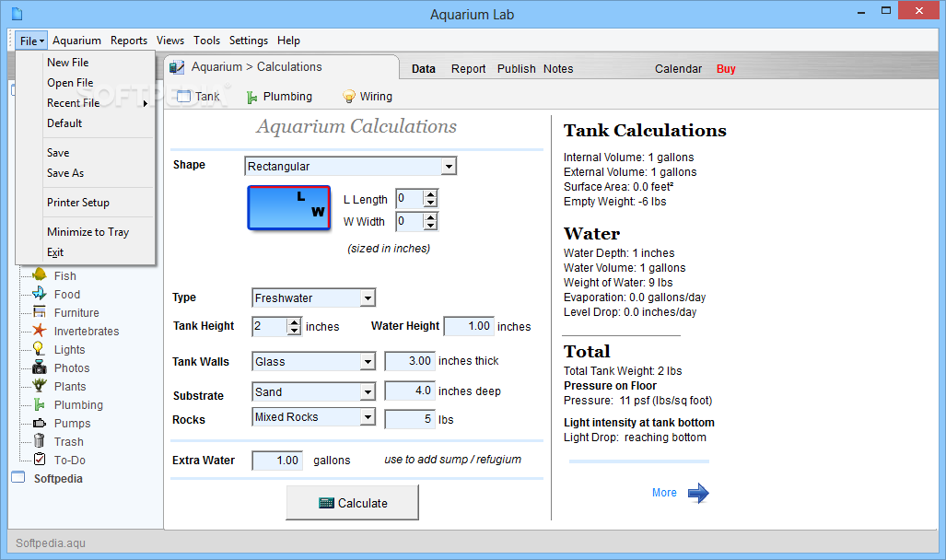
Task: Select Exit in the File menu
Action: pos(55,252)
